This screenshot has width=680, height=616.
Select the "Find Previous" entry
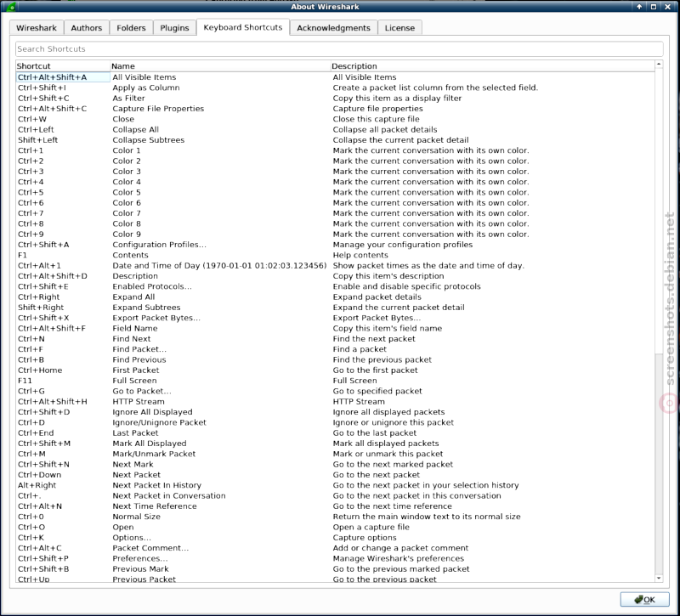pos(139,359)
